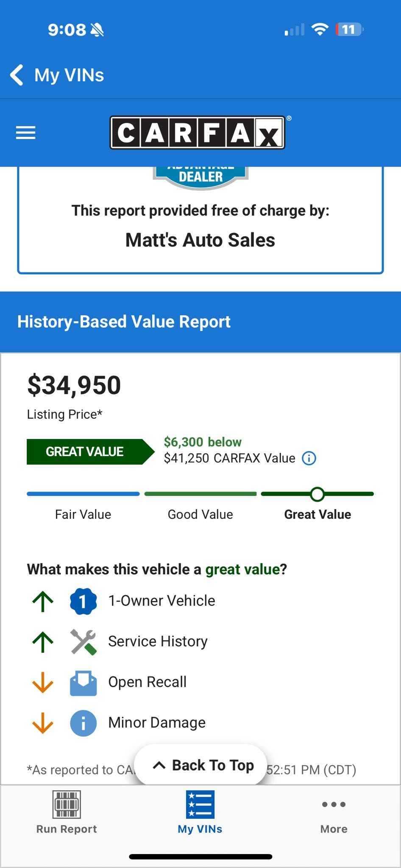Screen dimensions: 401x868
Task: Tap the Advantage Dealer badge
Action: (200, 177)
